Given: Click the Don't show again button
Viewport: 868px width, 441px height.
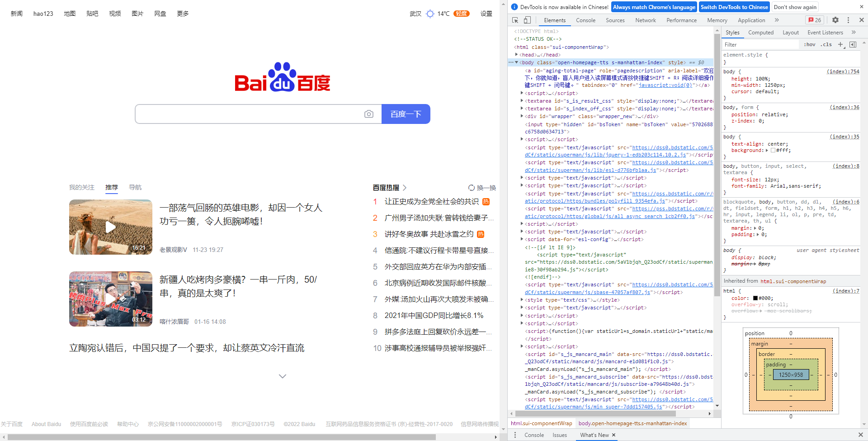Looking at the screenshot, I should click(x=795, y=7).
